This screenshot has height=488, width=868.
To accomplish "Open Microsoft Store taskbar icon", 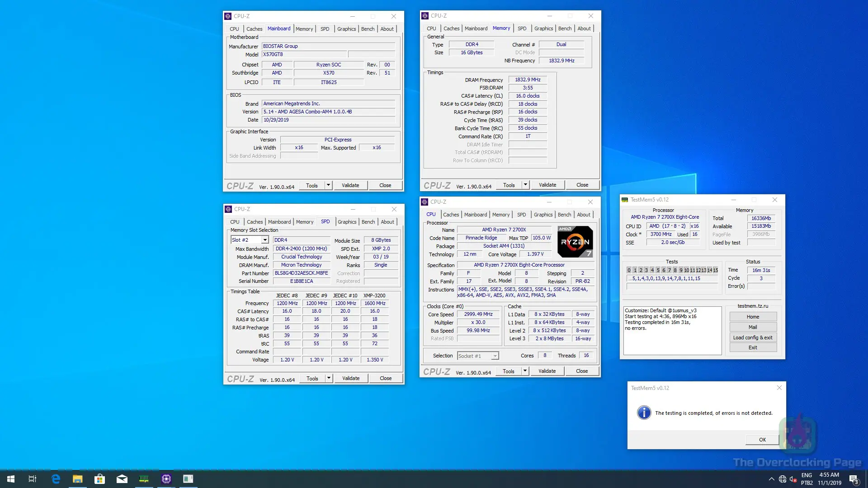I will click(x=99, y=479).
